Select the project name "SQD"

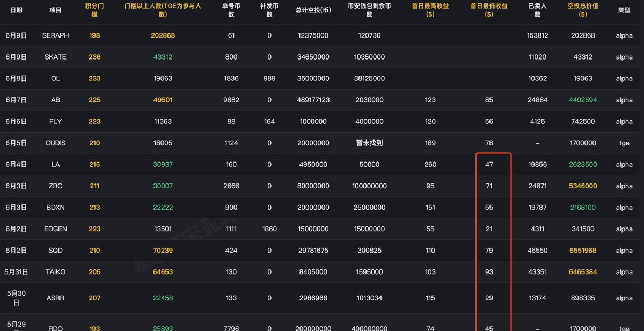point(55,250)
